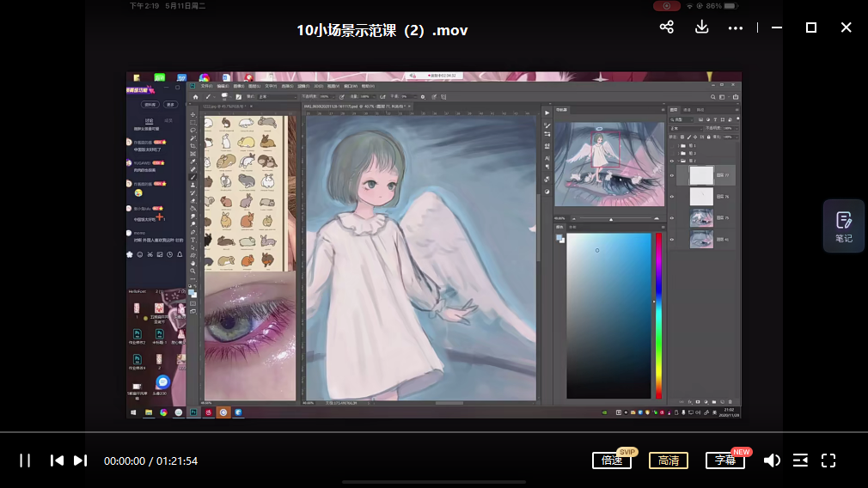
Task: Change video quality with 高清 button
Action: [x=668, y=461]
